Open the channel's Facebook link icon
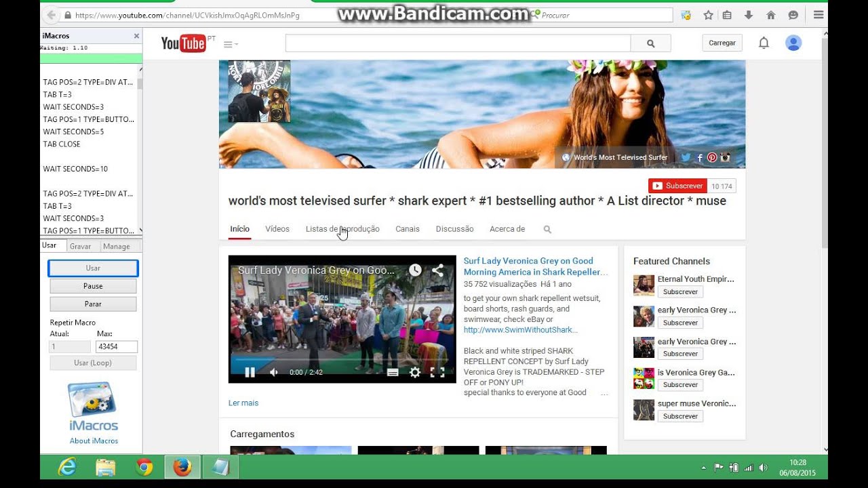 tap(699, 157)
